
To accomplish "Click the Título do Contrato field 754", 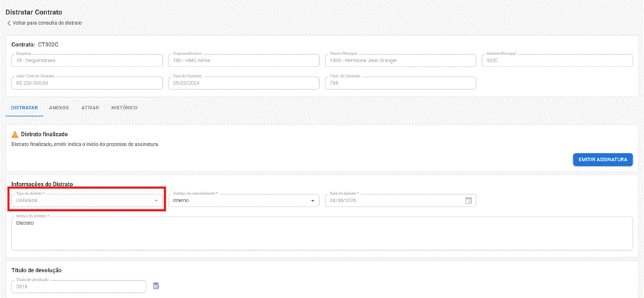I will [401, 83].
